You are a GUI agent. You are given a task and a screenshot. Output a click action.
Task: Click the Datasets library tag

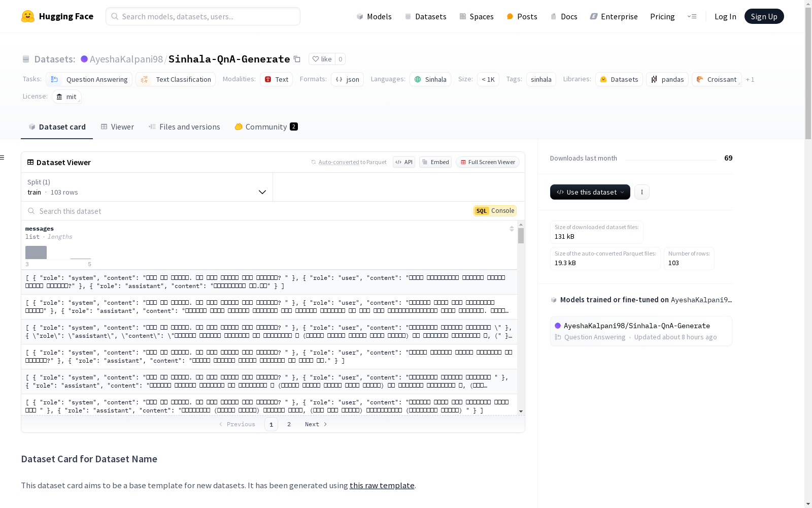tap(619, 79)
